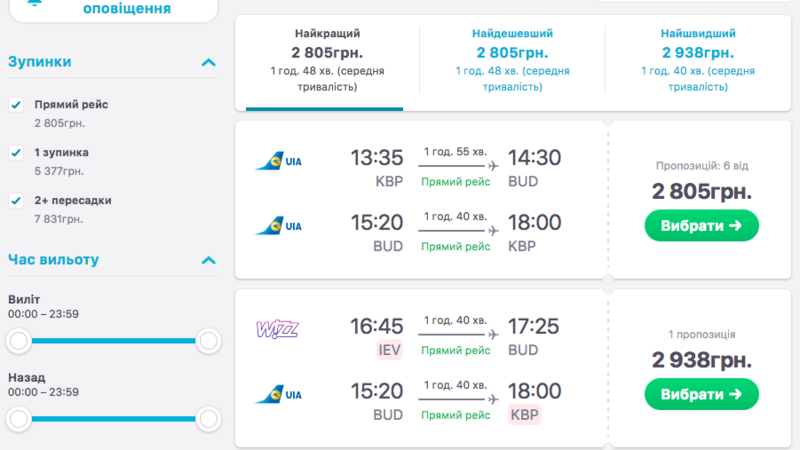Click the plane icon on the 13:35 flight
The height and width of the screenshot is (450, 800).
(x=491, y=165)
